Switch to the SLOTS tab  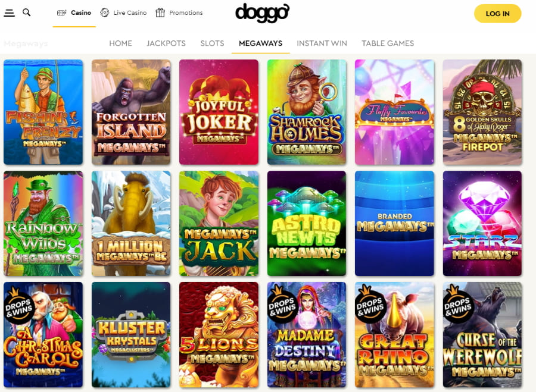coord(212,43)
